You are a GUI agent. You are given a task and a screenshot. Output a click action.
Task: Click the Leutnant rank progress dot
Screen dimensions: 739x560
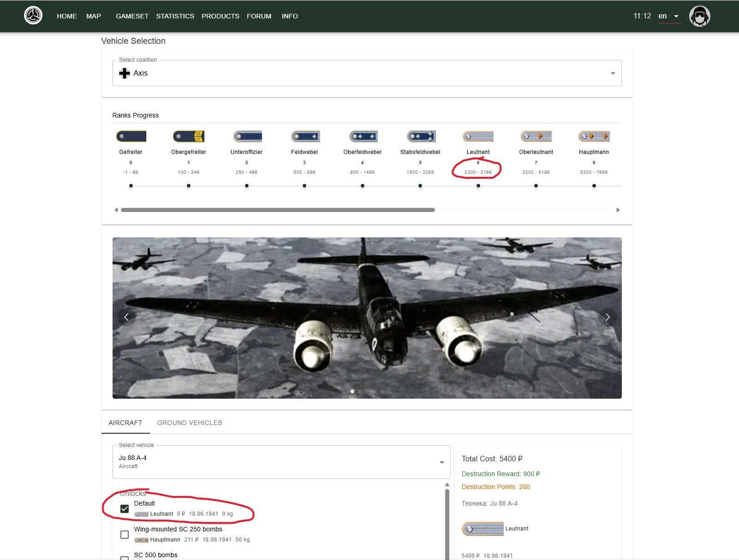pos(478,186)
